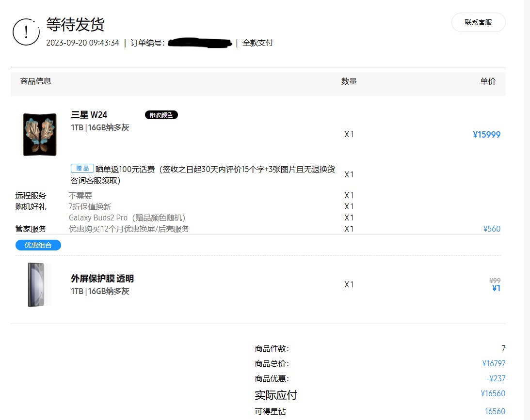Click the redacted order number

coord(200,43)
